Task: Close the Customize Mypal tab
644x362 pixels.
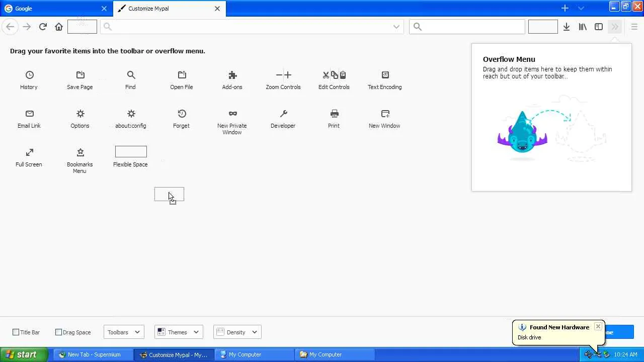Action: (x=217, y=9)
